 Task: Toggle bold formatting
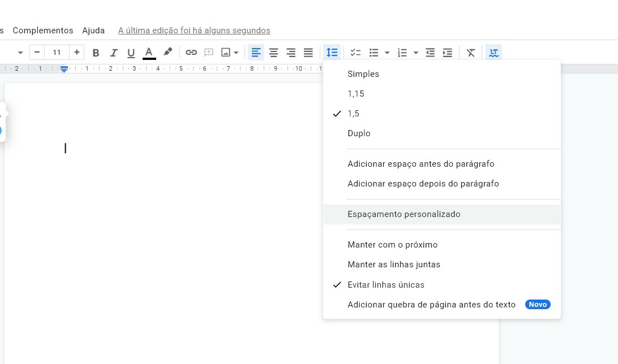coord(96,53)
